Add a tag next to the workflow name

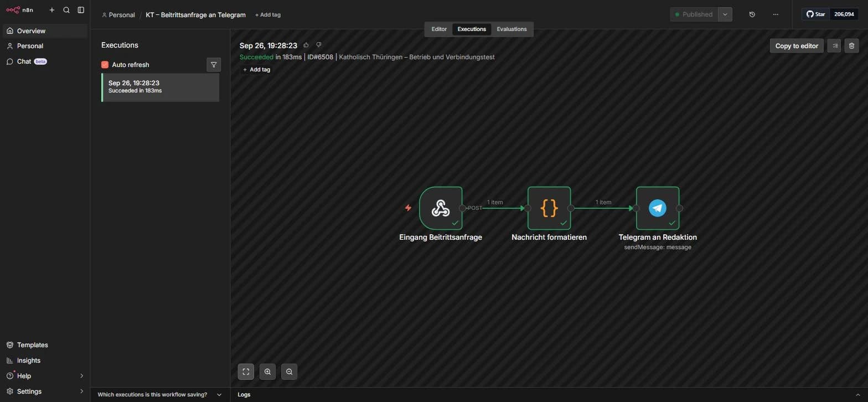pos(268,15)
